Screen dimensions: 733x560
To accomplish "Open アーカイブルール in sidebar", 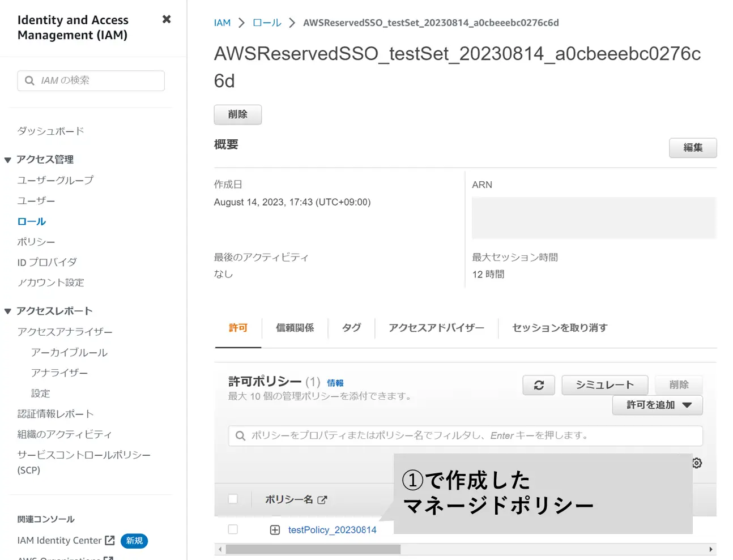I will tap(70, 352).
